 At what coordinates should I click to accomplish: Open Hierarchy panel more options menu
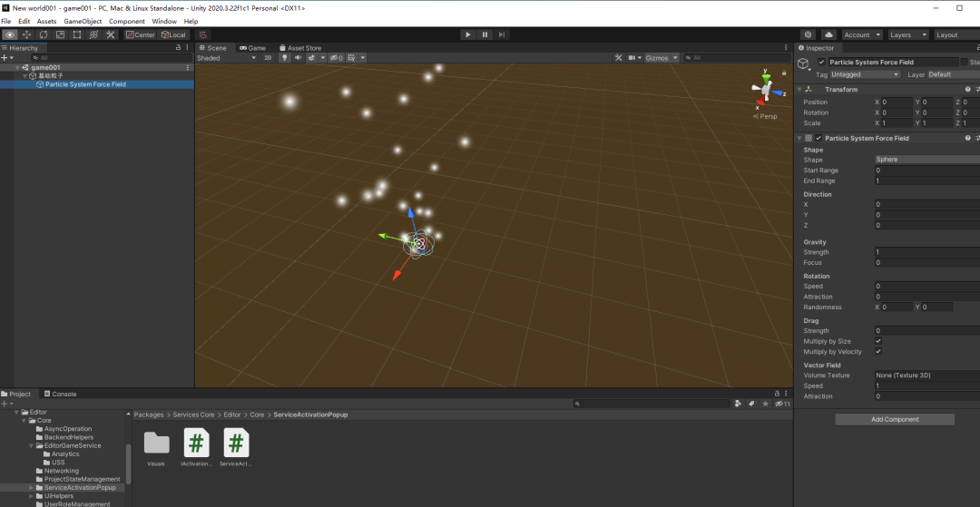coord(188,47)
